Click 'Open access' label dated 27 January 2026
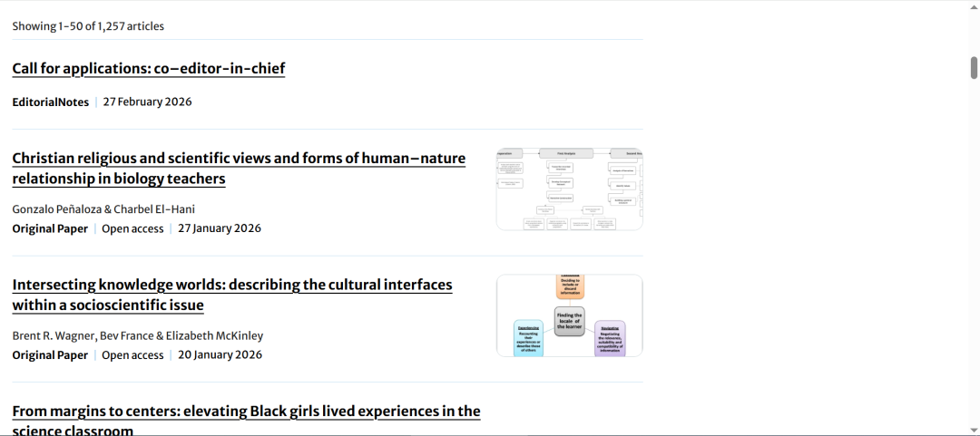Viewport: 980px width, 436px height. coord(132,228)
